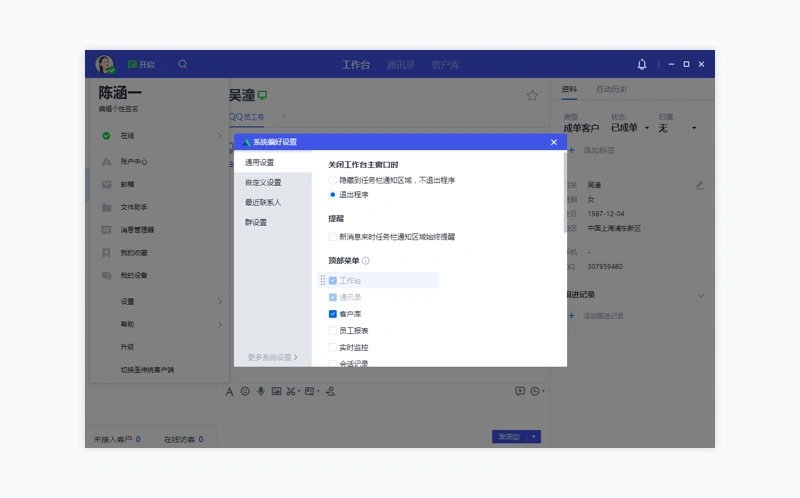Click the 升级 menu entry
800x498 pixels.
[127, 347]
